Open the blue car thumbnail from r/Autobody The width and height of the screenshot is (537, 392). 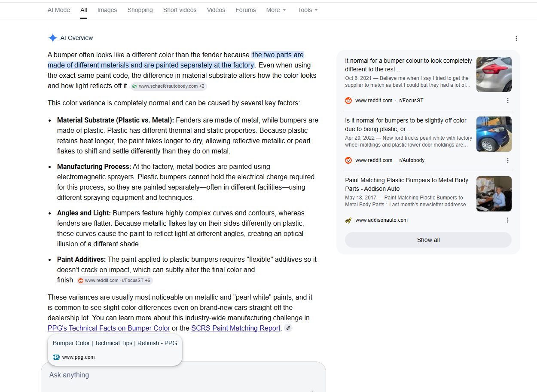[x=494, y=134]
